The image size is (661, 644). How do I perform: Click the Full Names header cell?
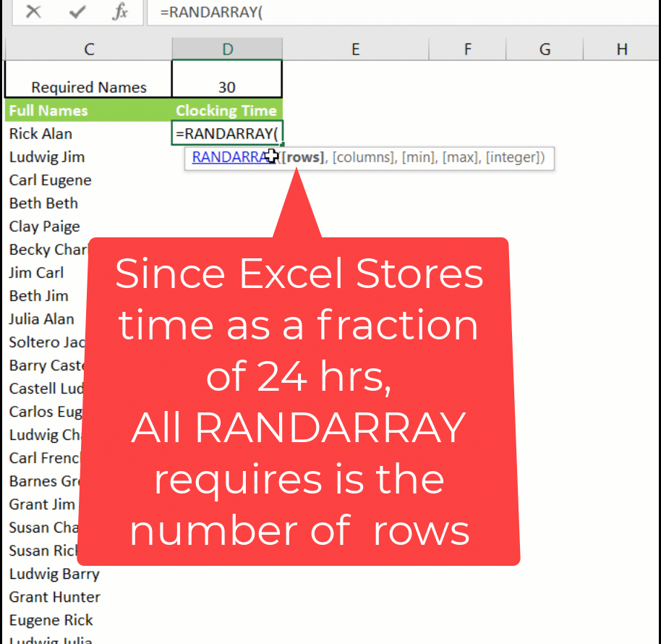pyautogui.click(x=87, y=110)
